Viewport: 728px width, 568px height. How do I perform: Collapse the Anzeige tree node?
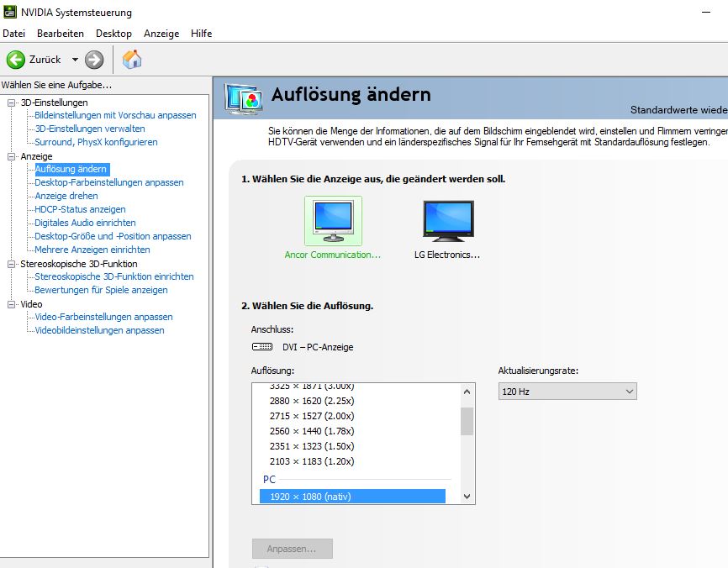11,156
